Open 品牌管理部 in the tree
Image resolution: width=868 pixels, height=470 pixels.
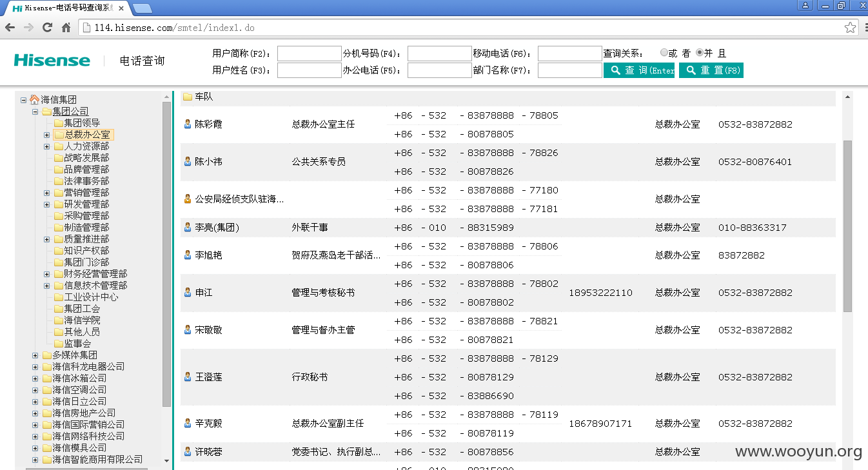click(86, 170)
